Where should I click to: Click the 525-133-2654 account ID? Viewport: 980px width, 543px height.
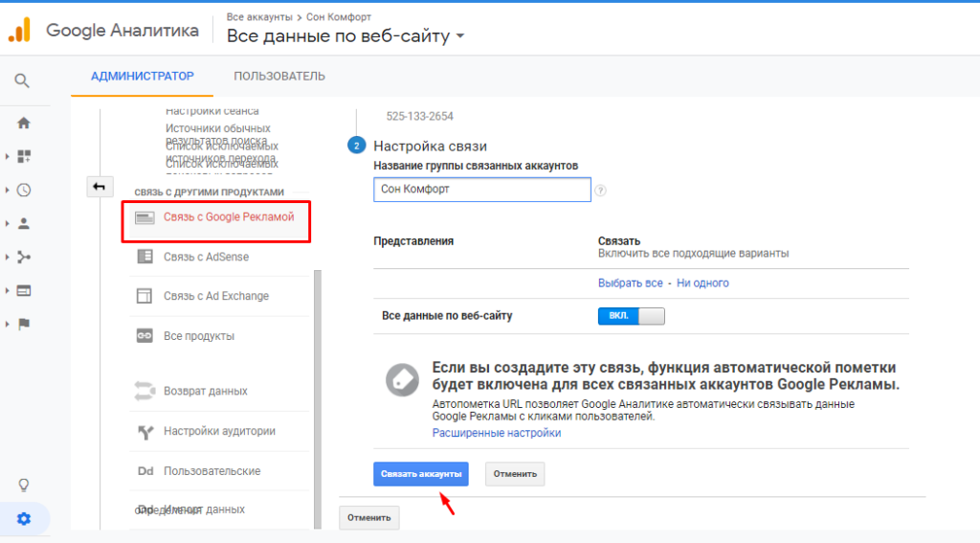tap(419, 117)
